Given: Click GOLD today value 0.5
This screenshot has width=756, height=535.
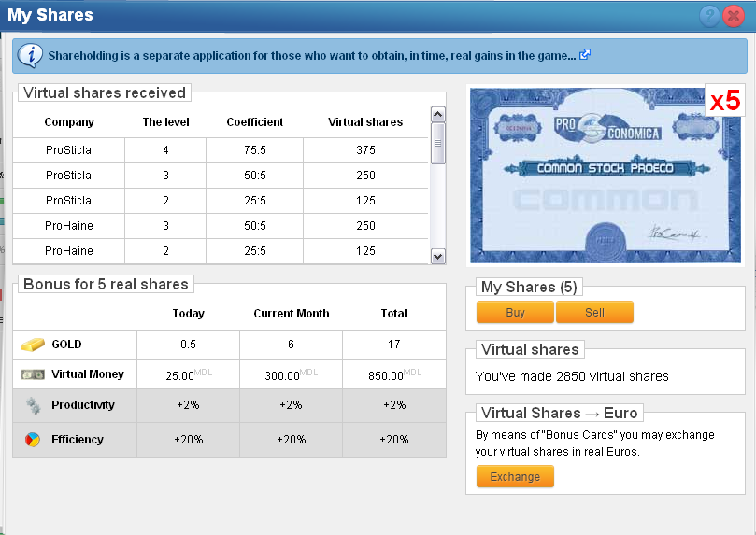Looking at the screenshot, I should [188, 345].
